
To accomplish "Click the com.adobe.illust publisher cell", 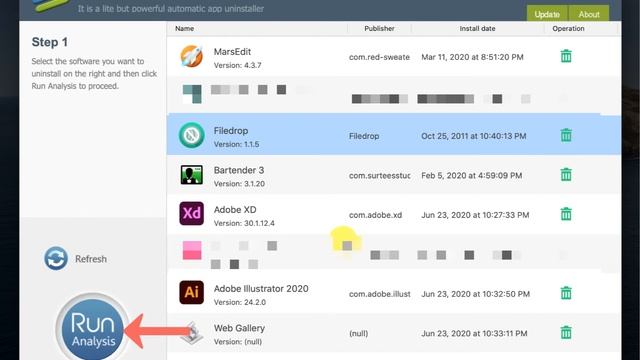I will coord(379,294).
